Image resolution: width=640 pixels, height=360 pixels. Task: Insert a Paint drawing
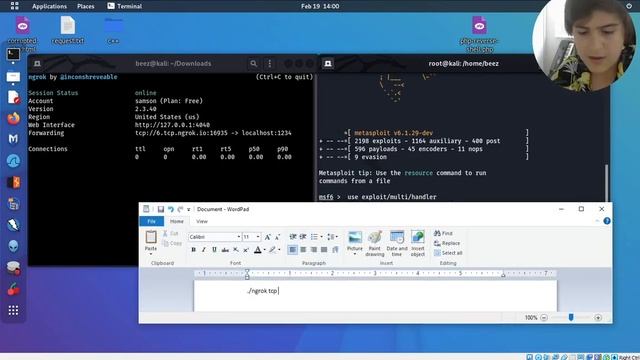[x=375, y=244]
